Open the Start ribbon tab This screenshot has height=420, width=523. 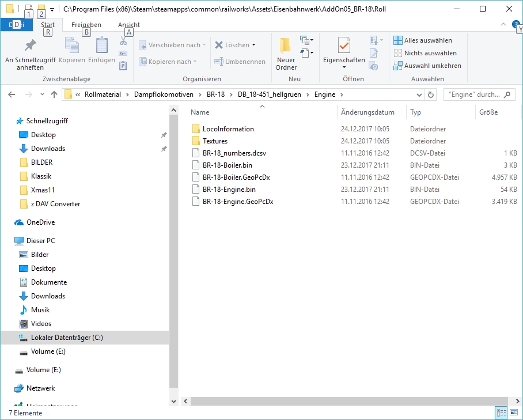click(48, 25)
